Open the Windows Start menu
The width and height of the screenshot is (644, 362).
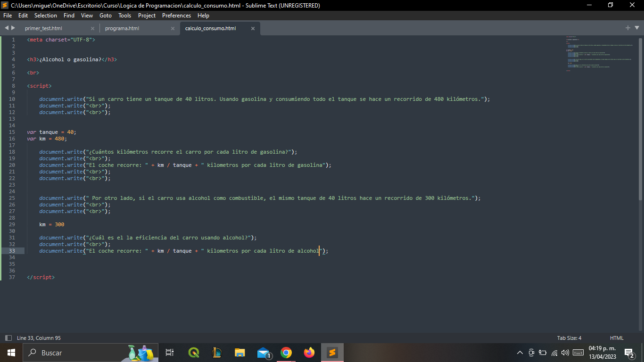point(11,353)
